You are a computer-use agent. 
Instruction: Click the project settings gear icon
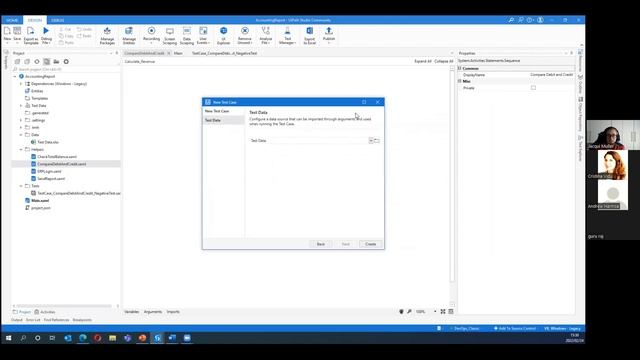[x=66, y=62]
